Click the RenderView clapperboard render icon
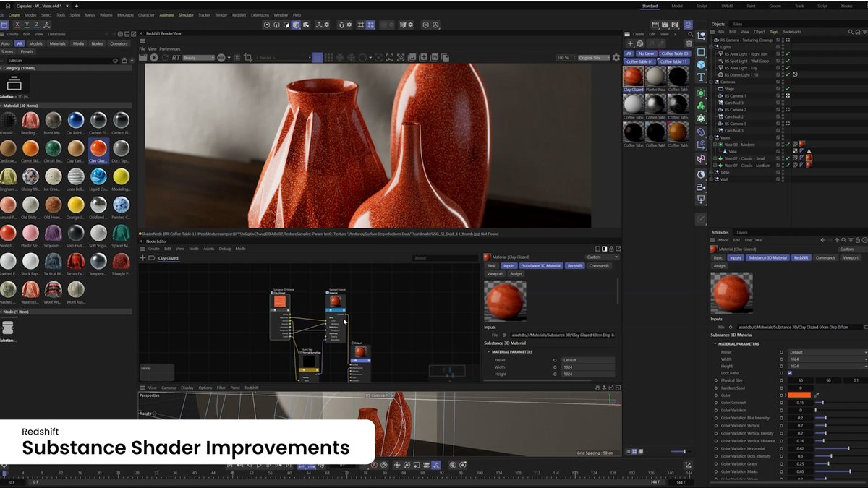Screen dimensions: 868x488 [x=143, y=58]
